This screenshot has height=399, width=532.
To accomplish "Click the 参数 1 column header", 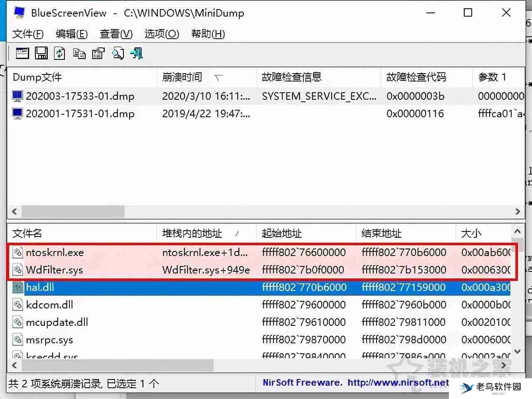I will (499, 77).
